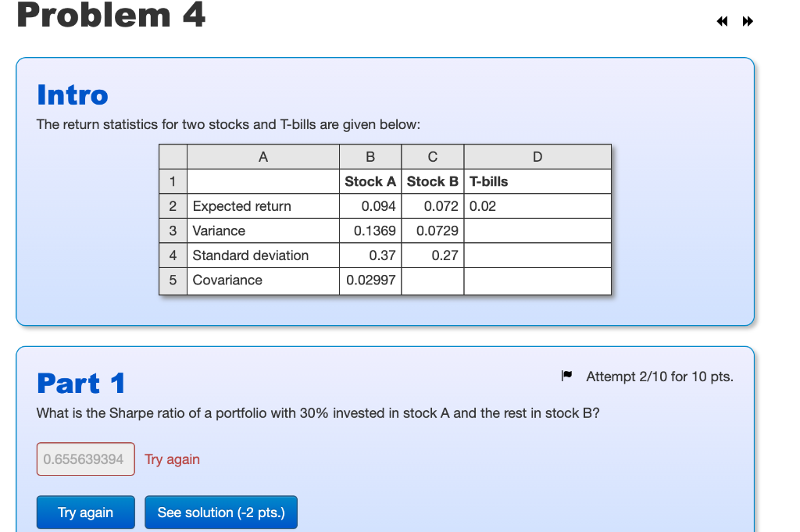Click the standard deviation value 0.37
The image size is (800, 532).
click(x=384, y=255)
